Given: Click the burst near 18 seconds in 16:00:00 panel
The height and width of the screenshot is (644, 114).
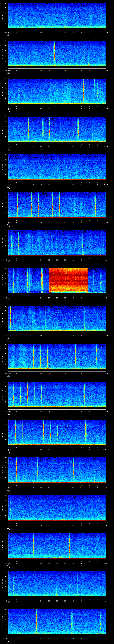Looking at the screenshot, I should click(x=38, y=470).
